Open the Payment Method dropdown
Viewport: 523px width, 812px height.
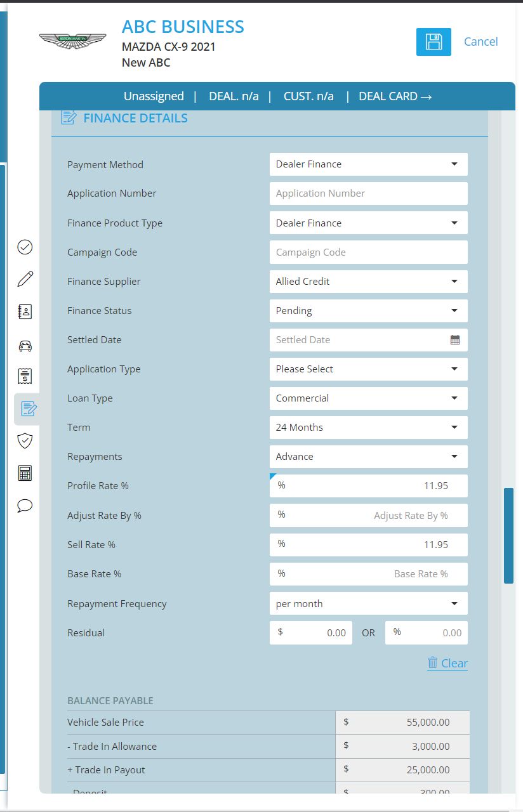pos(369,164)
